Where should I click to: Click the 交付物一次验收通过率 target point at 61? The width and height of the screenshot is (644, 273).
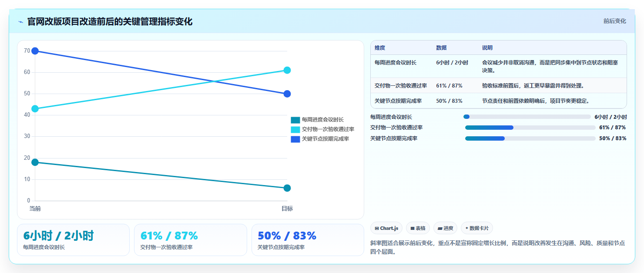287,70
